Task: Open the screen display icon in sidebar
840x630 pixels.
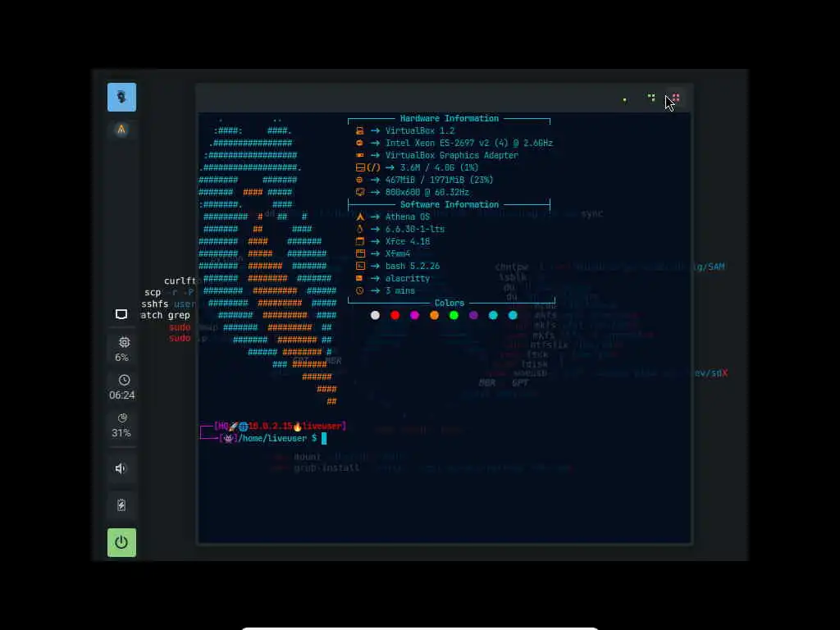Action: [121, 314]
